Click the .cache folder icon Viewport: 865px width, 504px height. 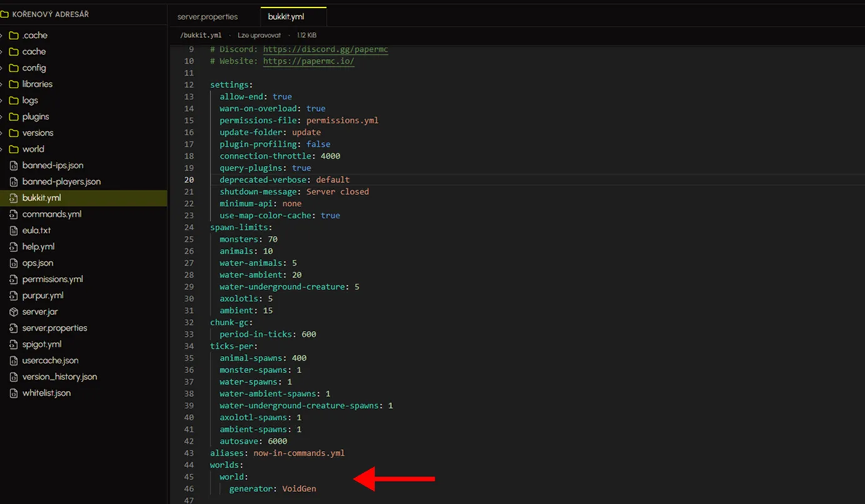(x=14, y=36)
